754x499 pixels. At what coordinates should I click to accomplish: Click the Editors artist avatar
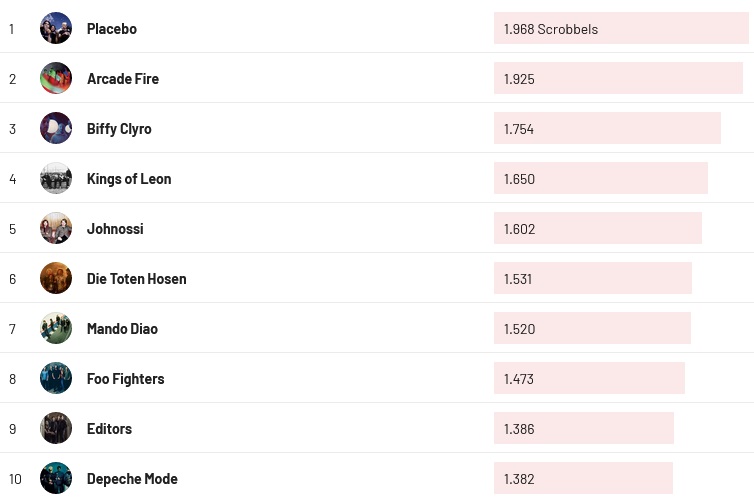coord(56,428)
